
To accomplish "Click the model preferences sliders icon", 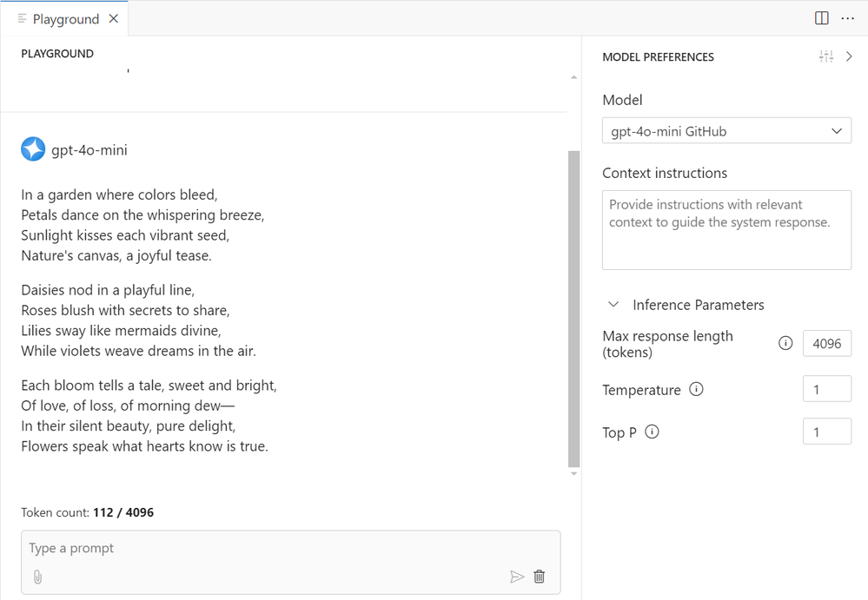I will (825, 56).
